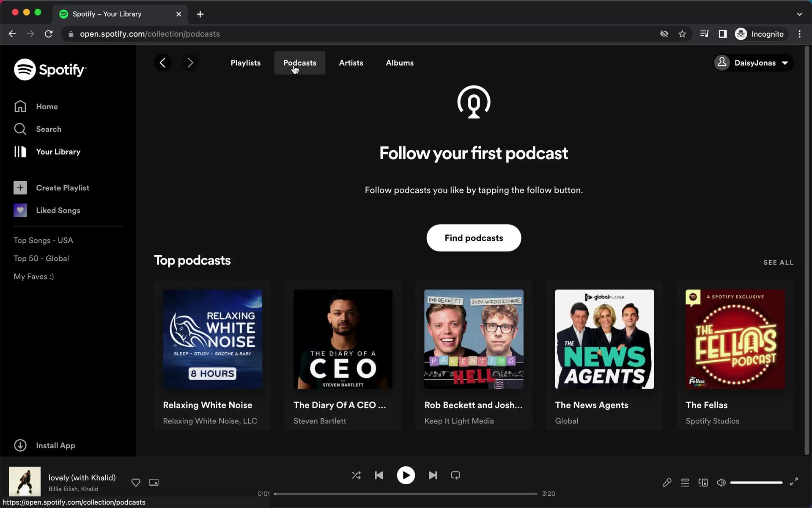Click Keep It Light Media text
This screenshot has width=812, height=508.
point(459,421)
